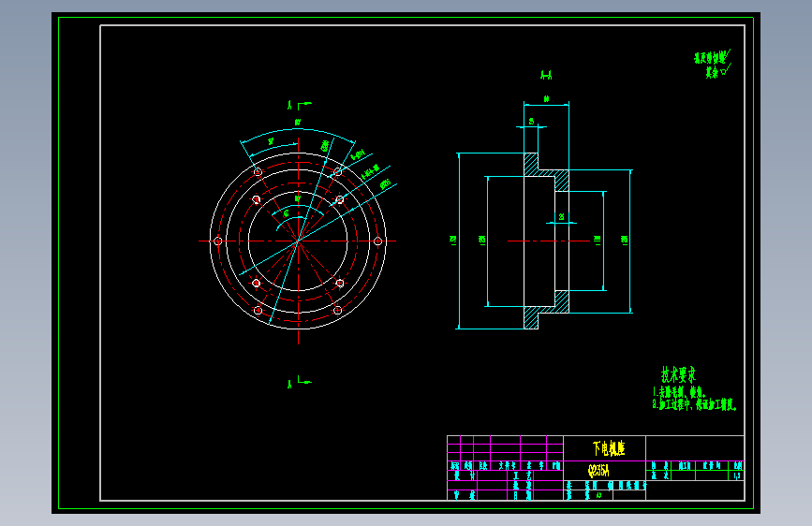
Task: Select the 'Q235A' material text
Action: 598,471
